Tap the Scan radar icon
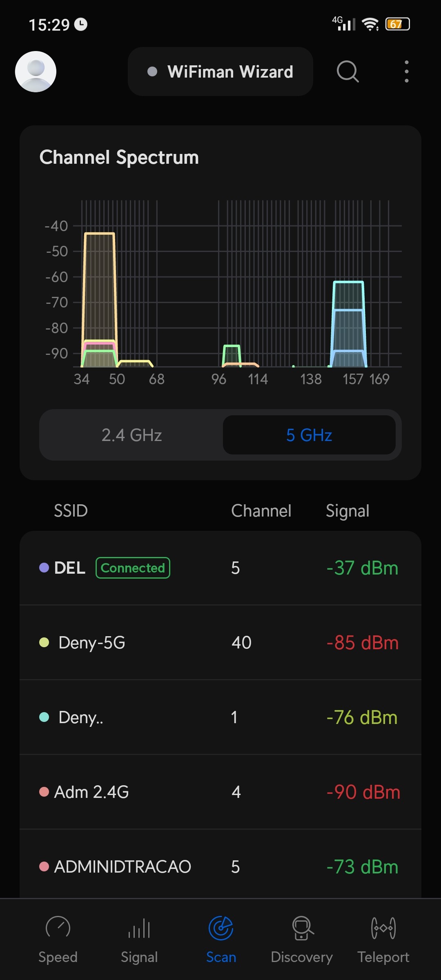441x980 pixels. pos(221,928)
